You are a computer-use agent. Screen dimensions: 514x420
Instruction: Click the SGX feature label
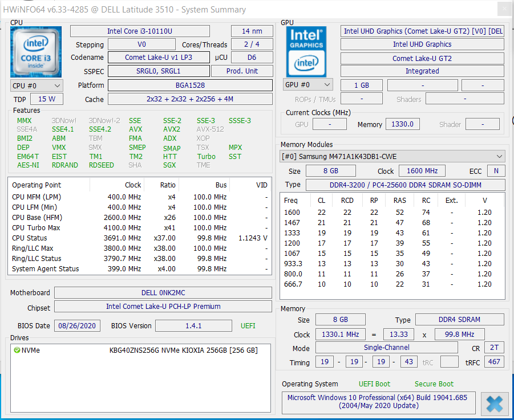169,165
